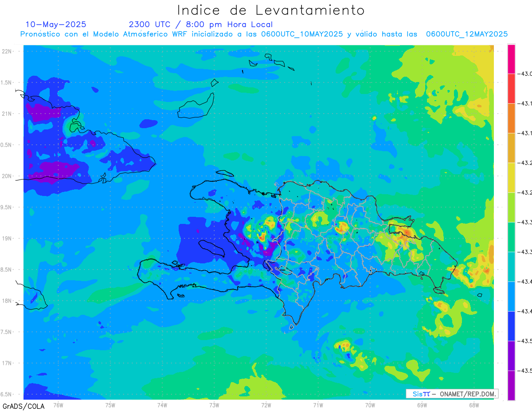The width and height of the screenshot is (532, 411).
Task: Click the 76W longitude label
Action: 58,405
